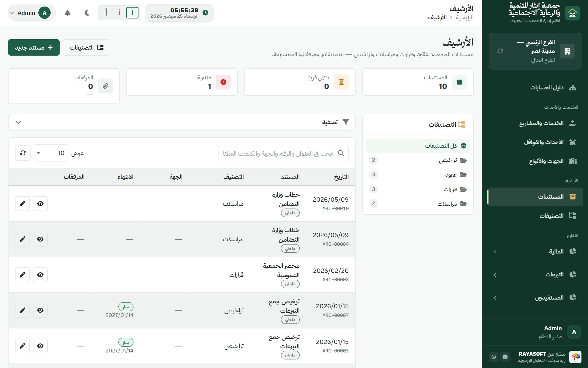Screen dimensions: 588x368
Task: Click the مستند جديد button
Action: (x=34, y=47)
